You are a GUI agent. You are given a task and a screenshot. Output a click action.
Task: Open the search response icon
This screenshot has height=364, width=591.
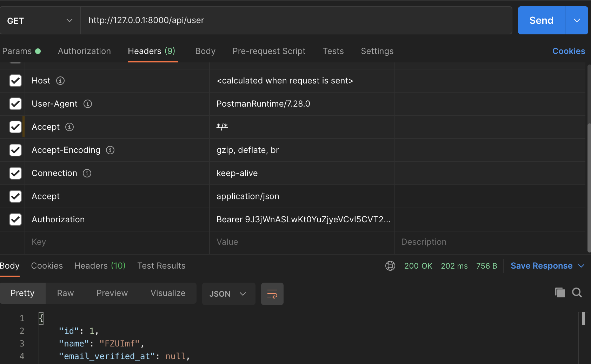577,292
